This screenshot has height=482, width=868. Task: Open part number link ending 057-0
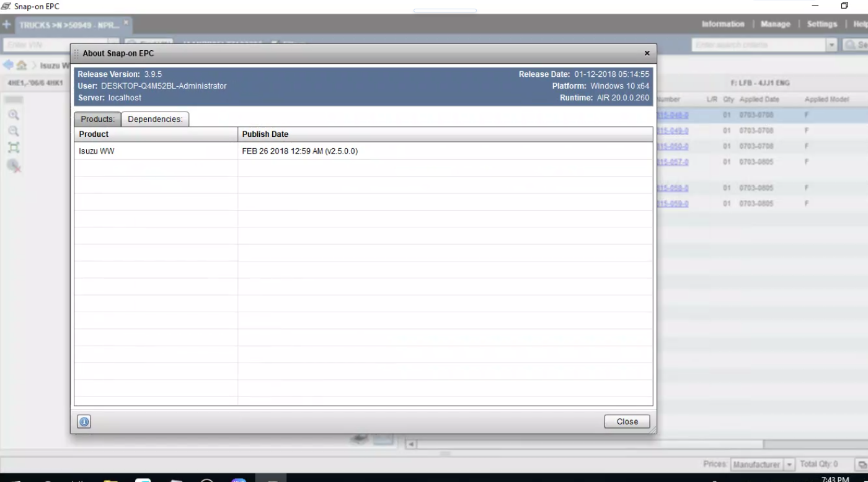pos(672,162)
